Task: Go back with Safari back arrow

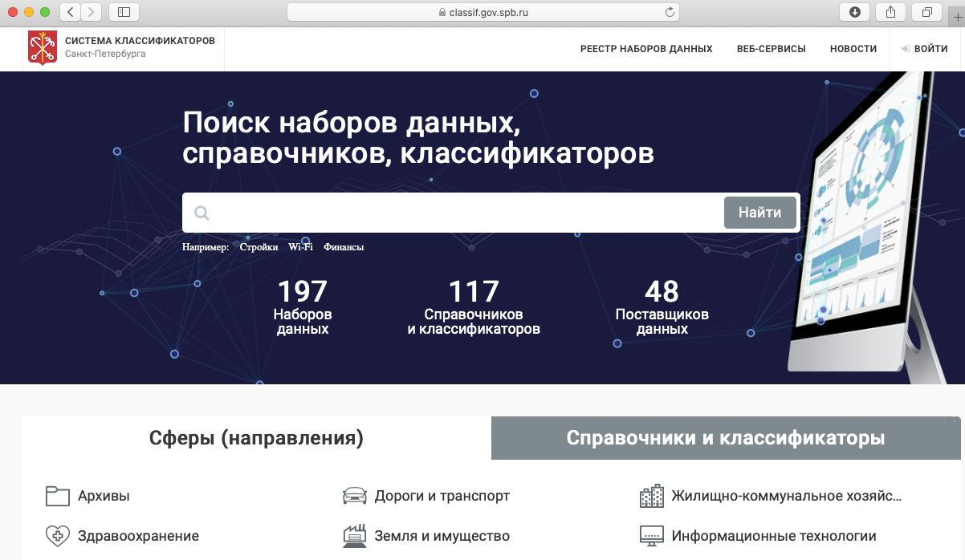Action: point(70,12)
